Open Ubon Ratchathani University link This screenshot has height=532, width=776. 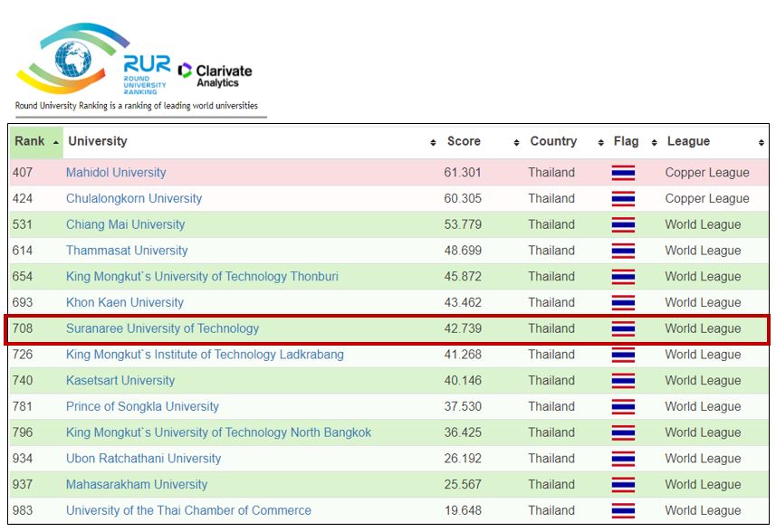coord(144,459)
